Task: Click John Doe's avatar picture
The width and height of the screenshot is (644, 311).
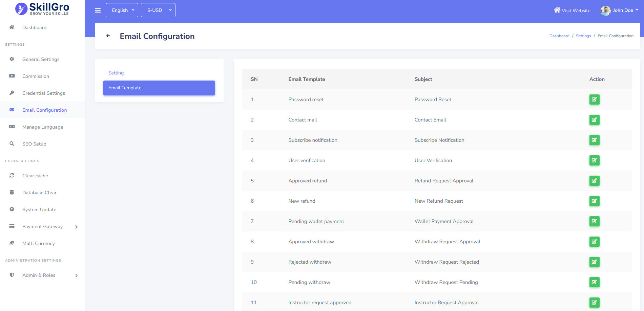Action: click(605, 10)
